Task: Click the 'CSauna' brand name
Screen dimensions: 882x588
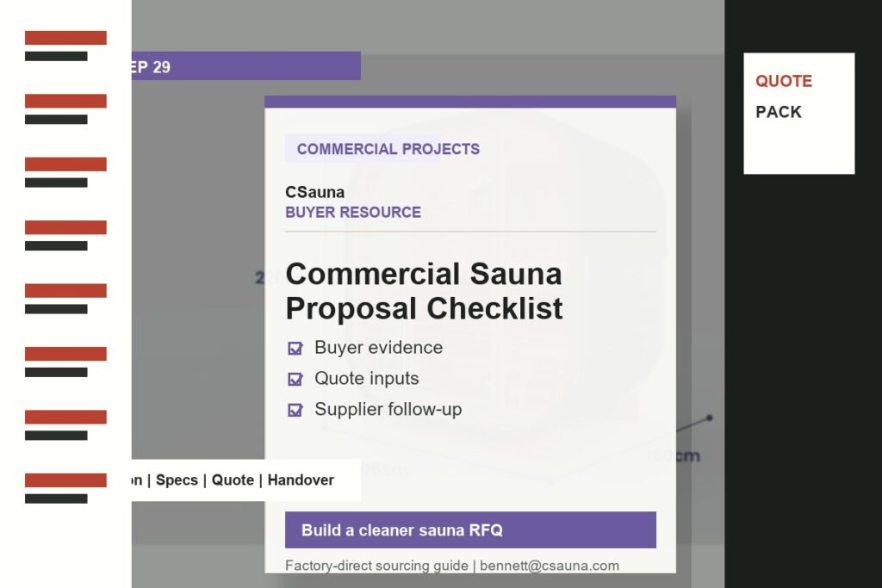Action: pyautogui.click(x=314, y=192)
